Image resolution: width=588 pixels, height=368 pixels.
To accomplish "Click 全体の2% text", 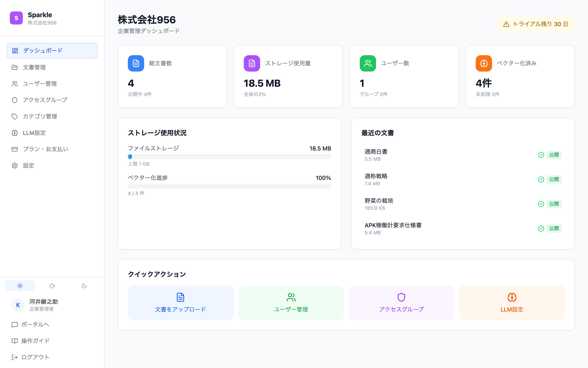I will (x=255, y=94).
